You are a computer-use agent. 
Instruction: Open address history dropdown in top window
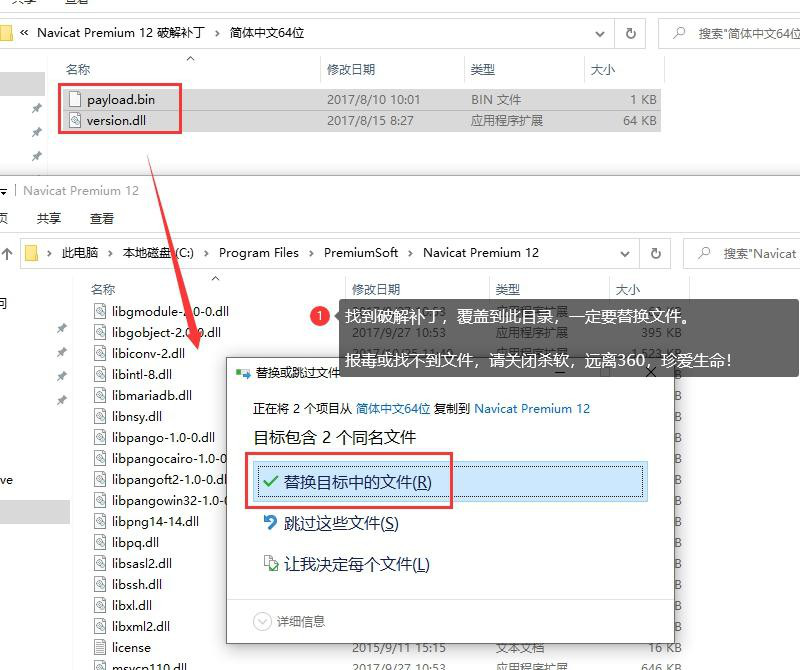(600, 34)
